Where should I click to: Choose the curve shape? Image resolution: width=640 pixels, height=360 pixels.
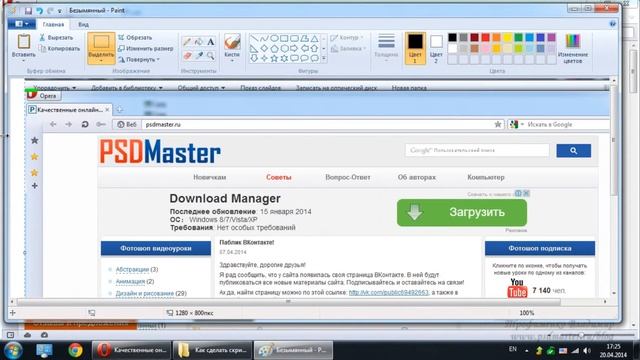(x=264, y=39)
